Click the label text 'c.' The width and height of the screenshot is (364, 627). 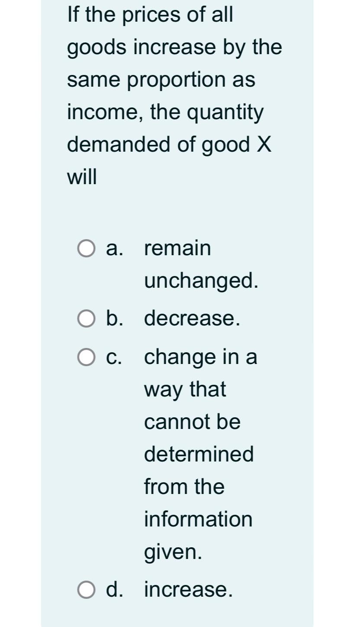coord(113,357)
